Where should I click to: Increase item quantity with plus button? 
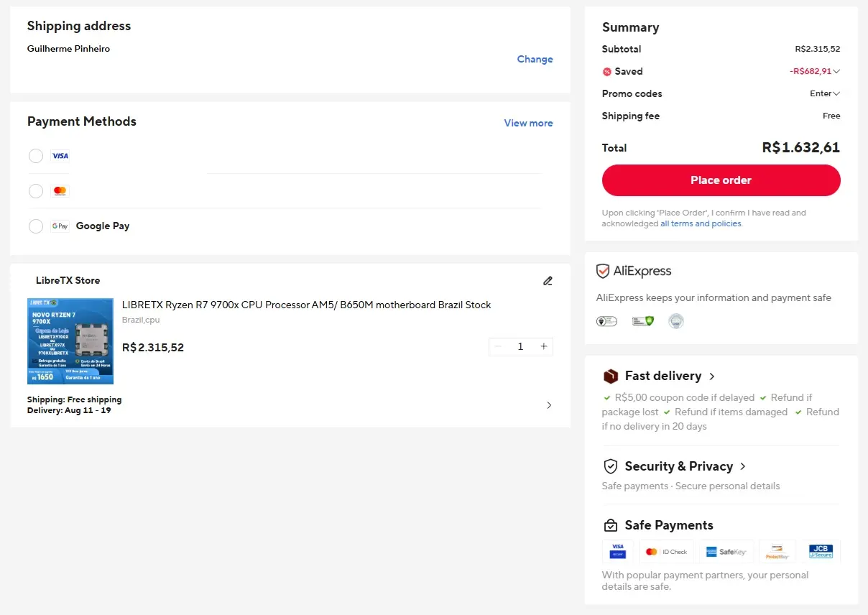tap(544, 347)
